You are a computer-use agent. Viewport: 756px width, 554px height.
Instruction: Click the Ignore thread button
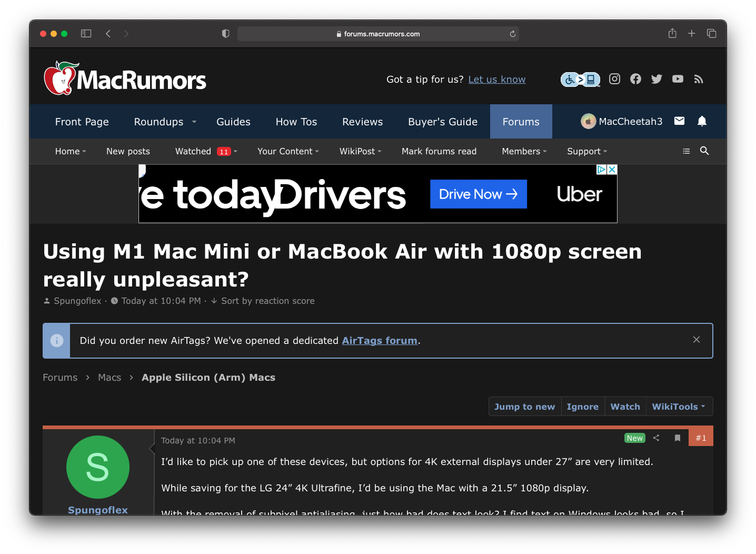point(583,407)
